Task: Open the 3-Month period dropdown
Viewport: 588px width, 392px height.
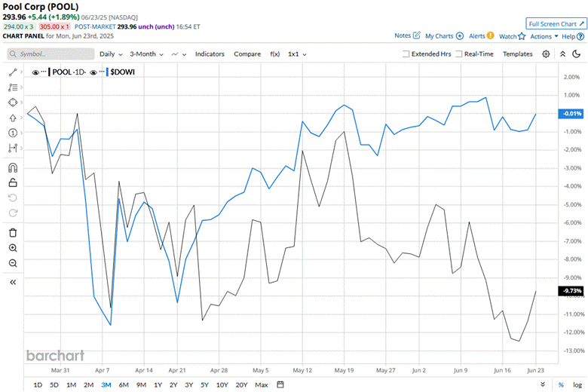Action: pos(147,54)
